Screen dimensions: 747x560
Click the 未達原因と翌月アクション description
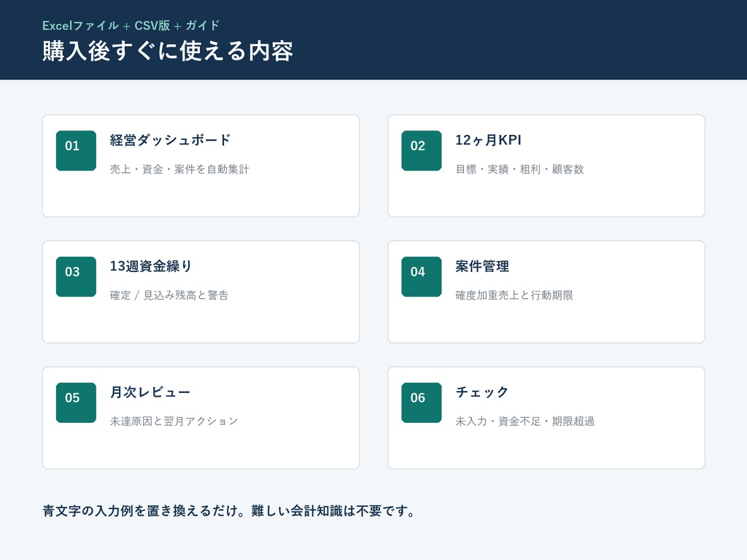[x=174, y=421]
